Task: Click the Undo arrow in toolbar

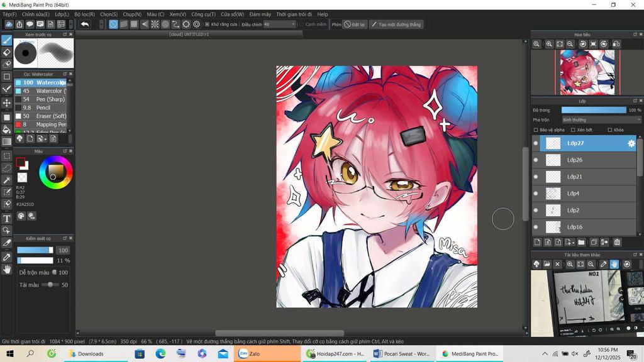Action: tap(85, 25)
